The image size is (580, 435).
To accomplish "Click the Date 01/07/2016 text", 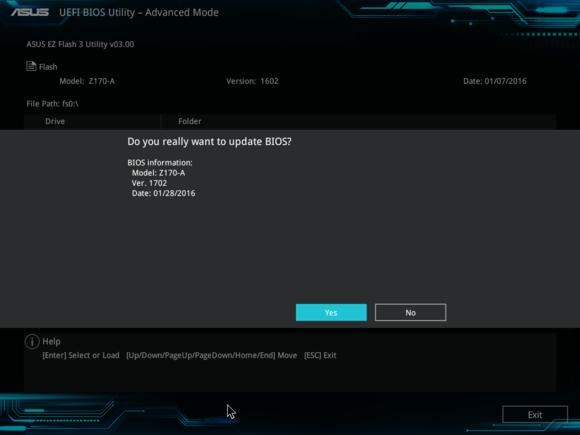I will (x=495, y=81).
